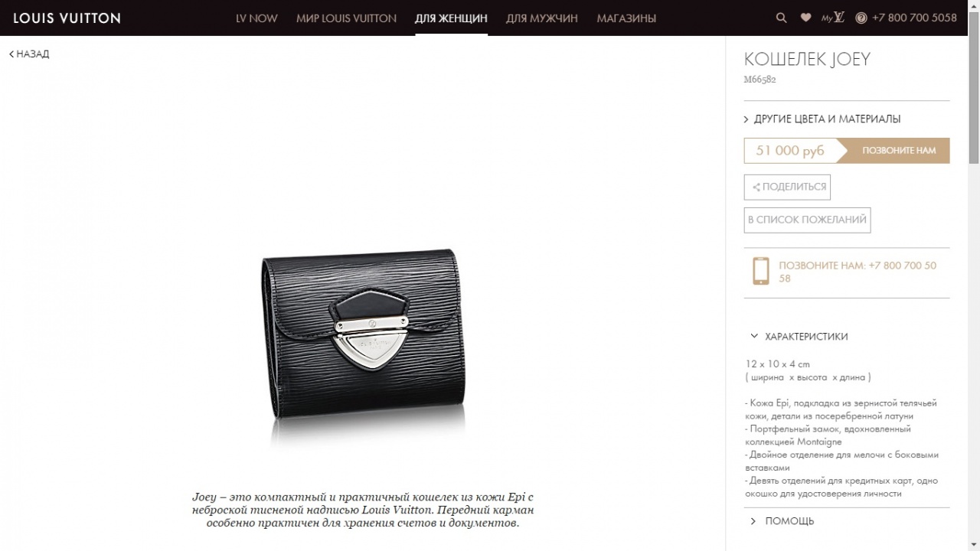Image resolution: width=980 pixels, height=551 pixels.
Task: Open the Для мужчин menu
Action: coord(542,18)
